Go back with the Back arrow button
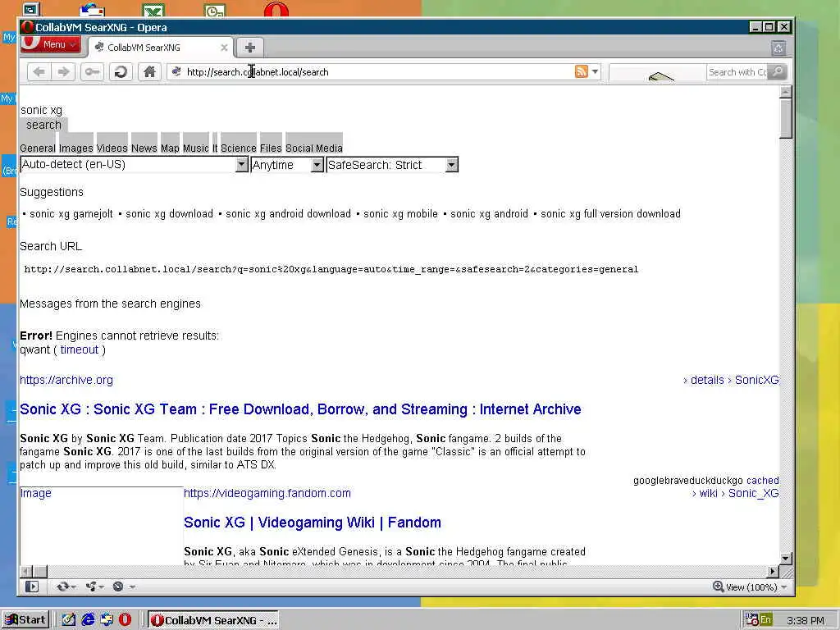Viewport: 840px width, 630px height. pos(39,72)
